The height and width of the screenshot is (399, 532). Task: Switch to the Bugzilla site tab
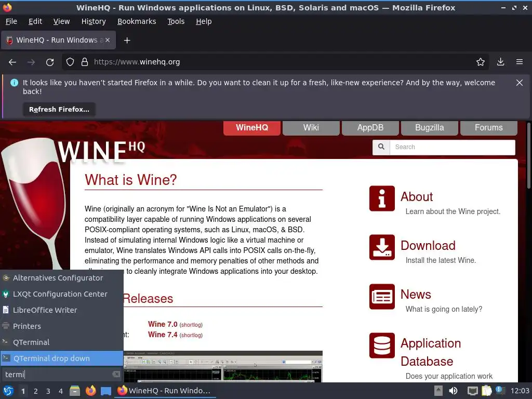(x=430, y=128)
